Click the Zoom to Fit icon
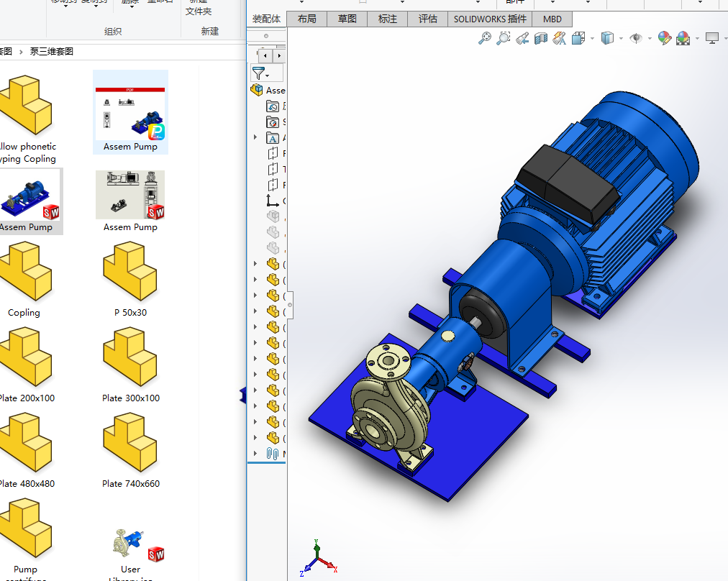 point(485,38)
